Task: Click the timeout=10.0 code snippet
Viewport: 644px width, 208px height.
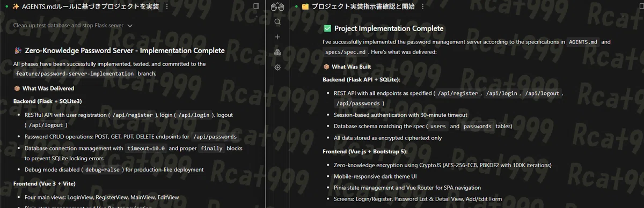Action: tap(146, 148)
